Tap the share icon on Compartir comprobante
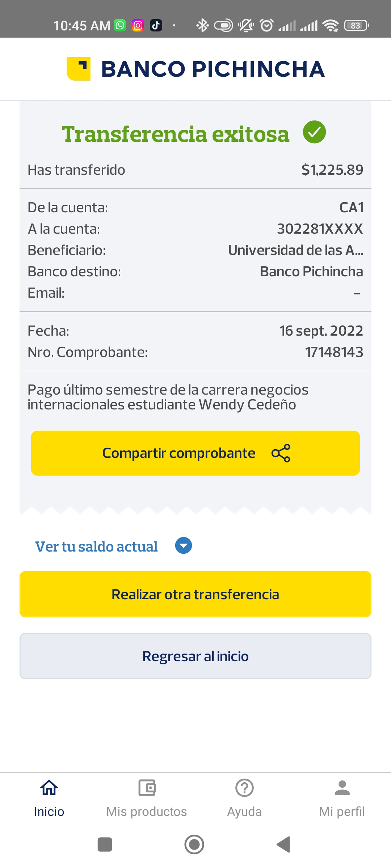This screenshot has width=391, height=868. [281, 453]
